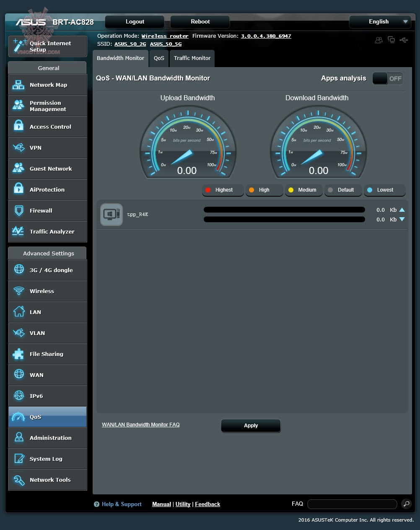Click the connected clients status icon
Viewport: 420px width, 530px height.
pos(379,40)
